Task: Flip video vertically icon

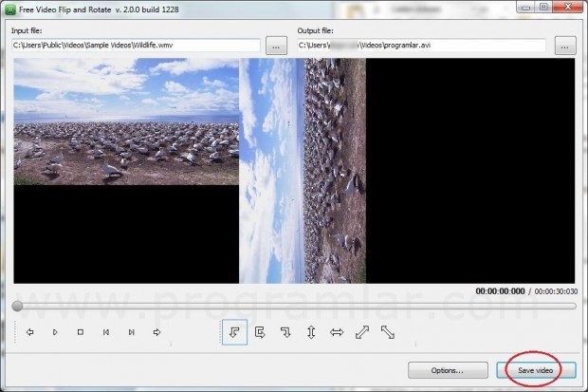Action: click(x=311, y=332)
